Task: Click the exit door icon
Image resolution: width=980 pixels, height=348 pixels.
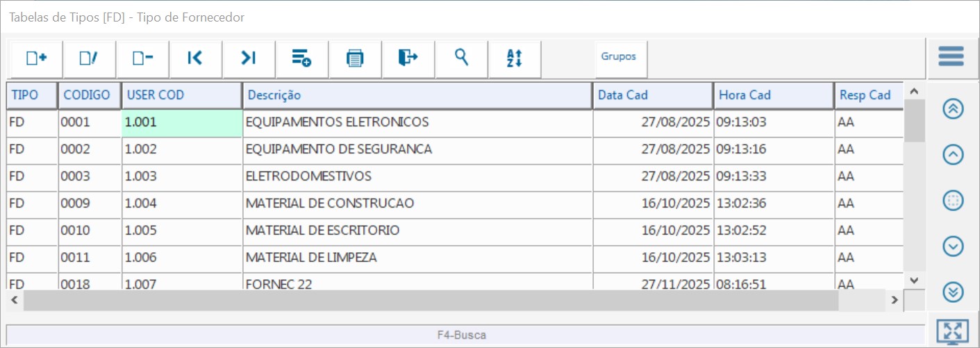Action: 408,58
